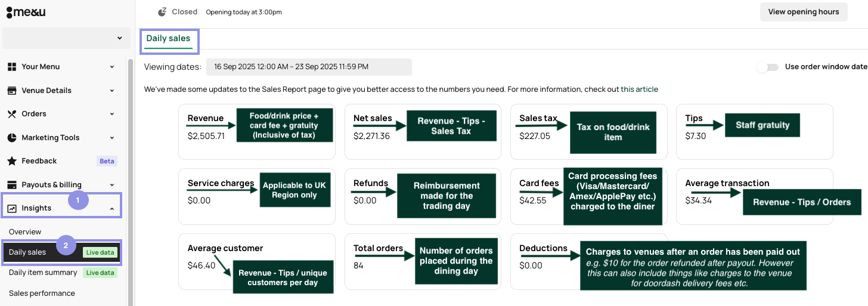This screenshot has height=306, width=868.
Task: Click the Closed status moon icon
Action: tap(162, 12)
